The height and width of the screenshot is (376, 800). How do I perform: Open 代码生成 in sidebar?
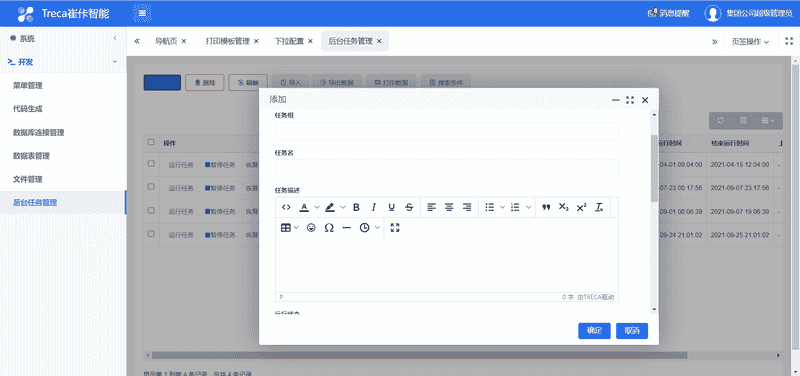tap(28, 109)
